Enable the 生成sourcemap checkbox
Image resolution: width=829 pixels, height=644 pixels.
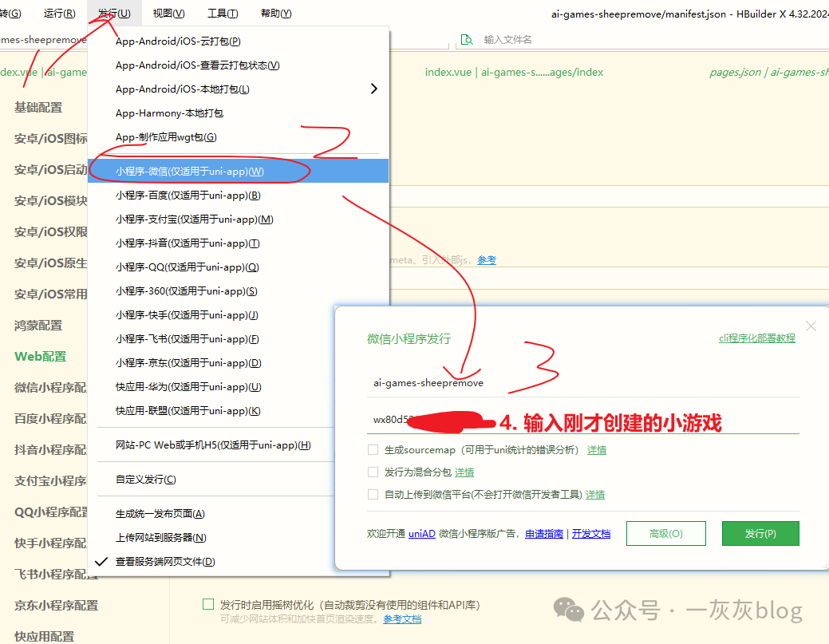[x=373, y=449]
